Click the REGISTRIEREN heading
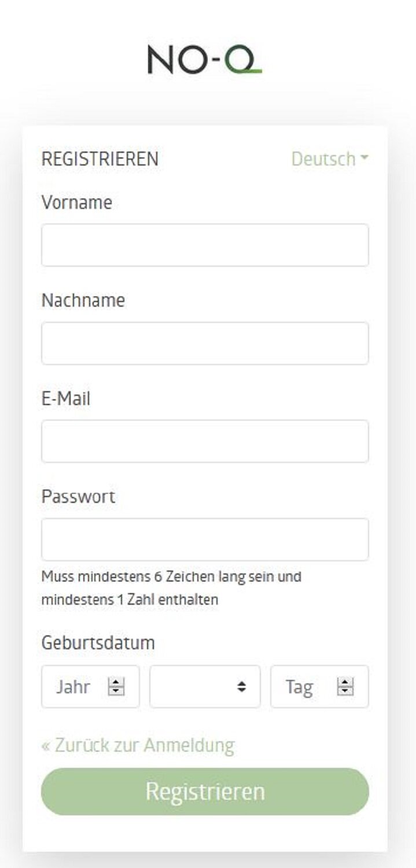Screen dimensions: 416x868 tap(100, 159)
